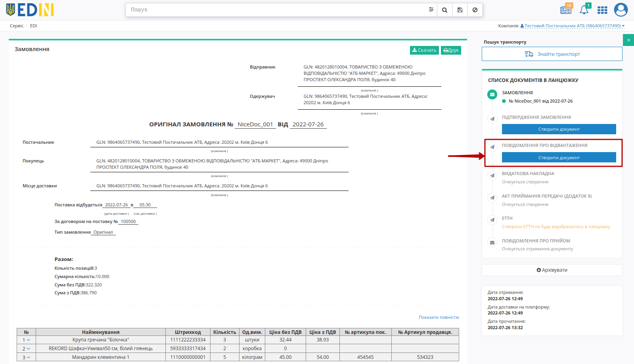Screen dimensions: 634x364
Task: Click order date 2022-07-26 in title
Action: (x=308, y=124)
